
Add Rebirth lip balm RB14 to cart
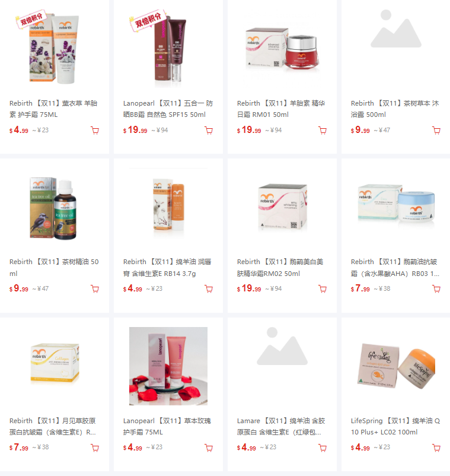(x=209, y=289)
